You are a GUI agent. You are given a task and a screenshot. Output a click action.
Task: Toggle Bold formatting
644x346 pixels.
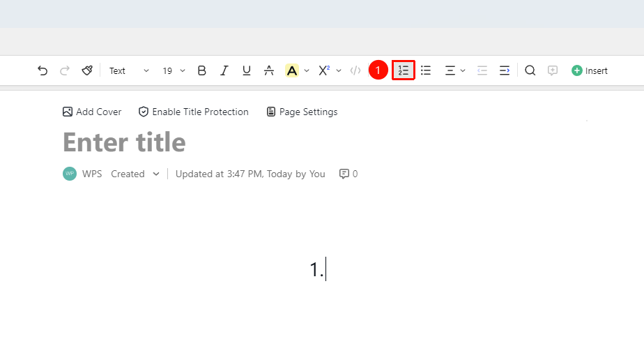pos(201,70)
